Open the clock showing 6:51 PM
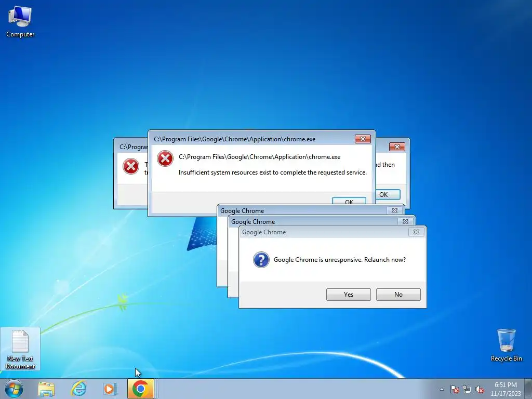Viewport: 532px width, 399px height. pyautogui.click(x=505, y=389)
